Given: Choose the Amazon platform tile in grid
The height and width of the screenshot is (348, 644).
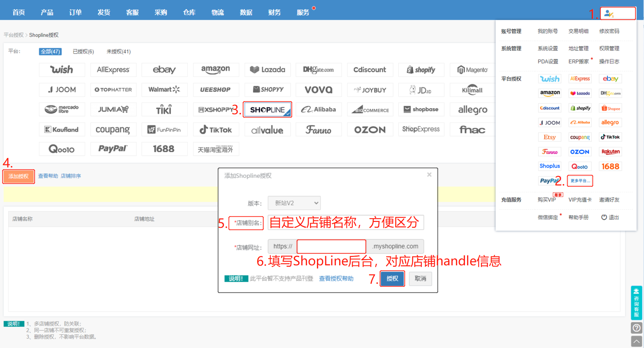Looking at the screenshot, I should (216, 70).
